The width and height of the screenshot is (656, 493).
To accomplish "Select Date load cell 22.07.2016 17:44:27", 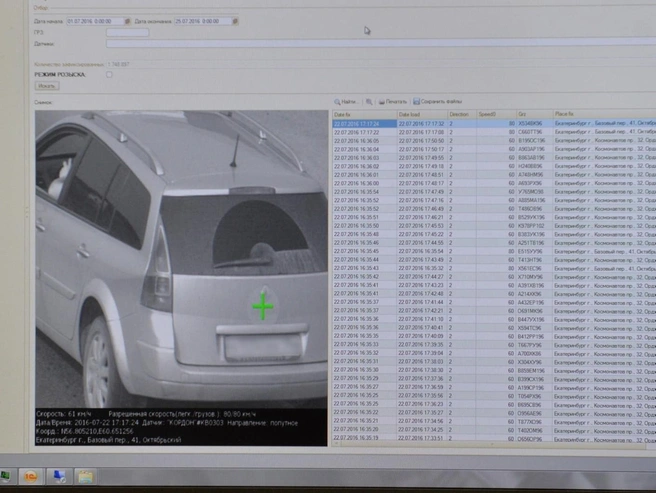I will pos(422,277).
